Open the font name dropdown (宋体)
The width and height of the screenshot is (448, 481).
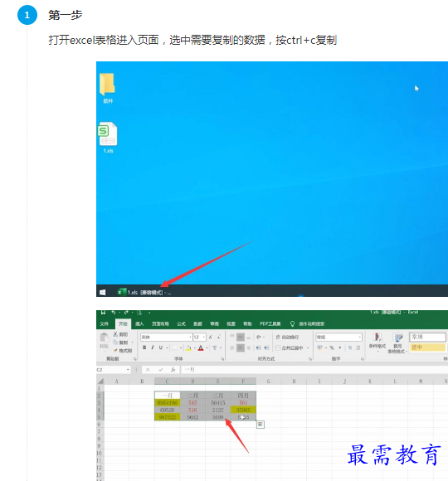[x=190, y=338]
